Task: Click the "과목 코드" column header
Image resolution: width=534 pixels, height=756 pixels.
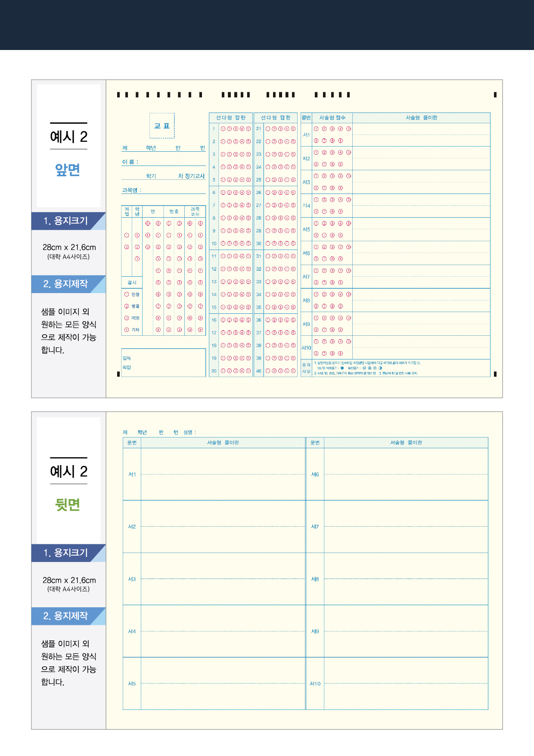Action: (x=195, y=211)
